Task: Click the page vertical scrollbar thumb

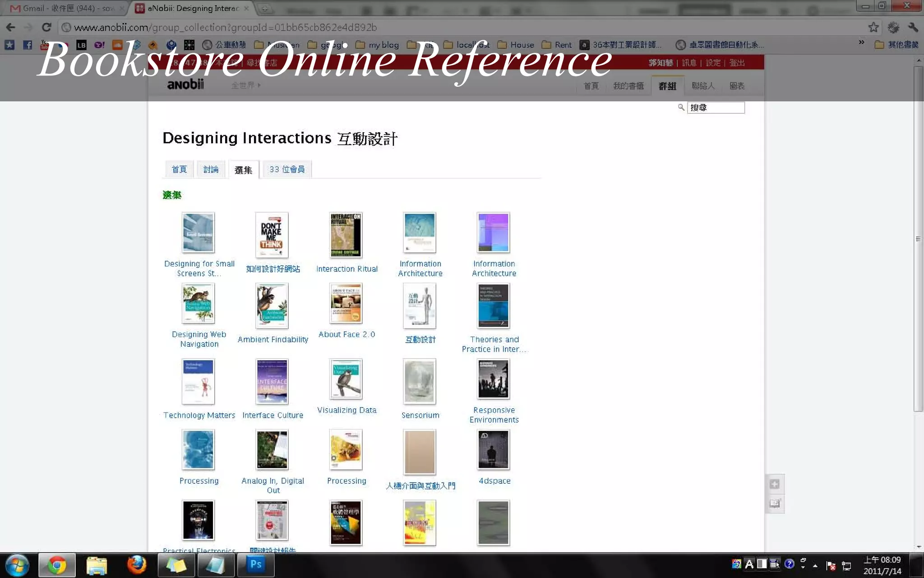Action: click(918, 239)
